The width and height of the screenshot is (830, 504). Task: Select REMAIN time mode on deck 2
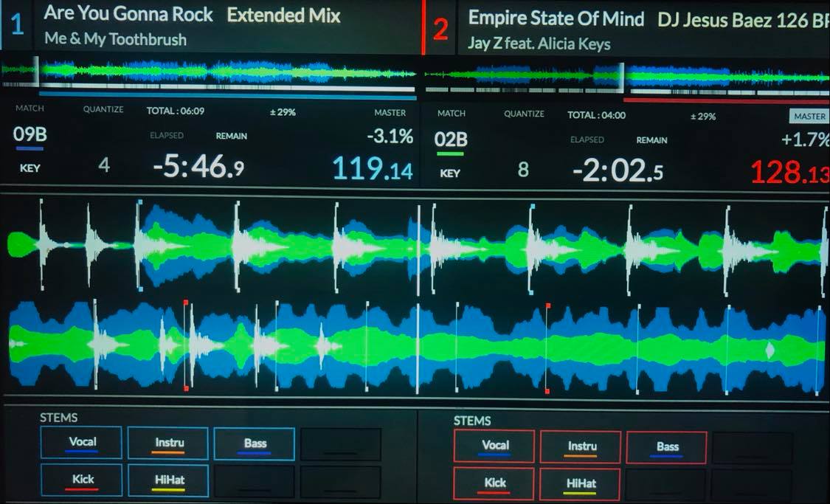pyautogui.click(x=651, y=140)
